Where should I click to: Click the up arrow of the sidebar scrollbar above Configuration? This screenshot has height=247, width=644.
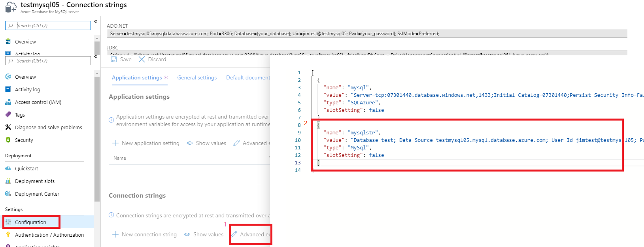(97, 74)
